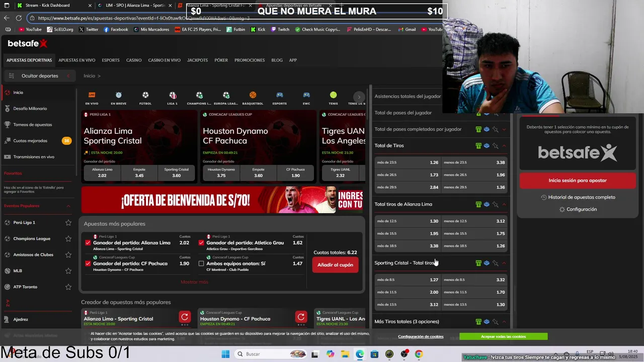This screenshot has width=644, height=362.
Task: Select the Tenis ball icon
Action: point(333,95)
